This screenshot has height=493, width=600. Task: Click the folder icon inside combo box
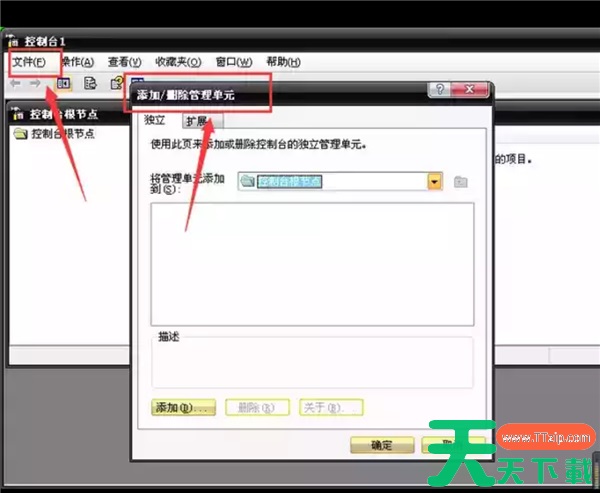tap(248, 181)
